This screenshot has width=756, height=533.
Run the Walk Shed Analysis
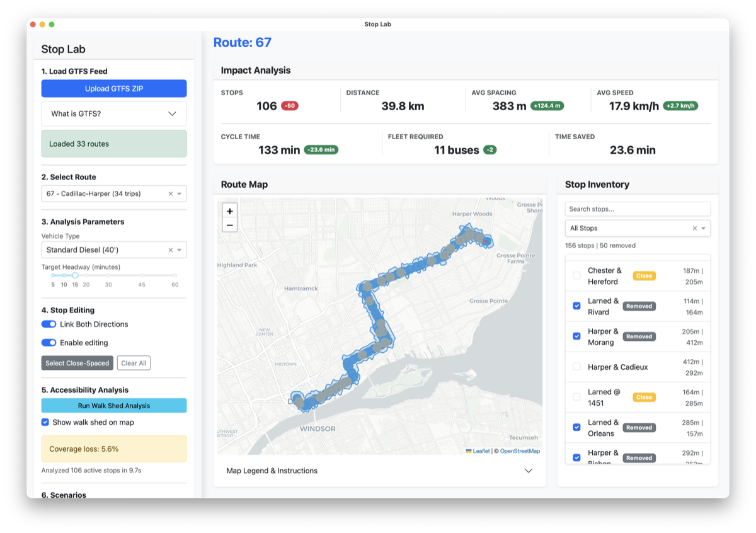point(114,406)
